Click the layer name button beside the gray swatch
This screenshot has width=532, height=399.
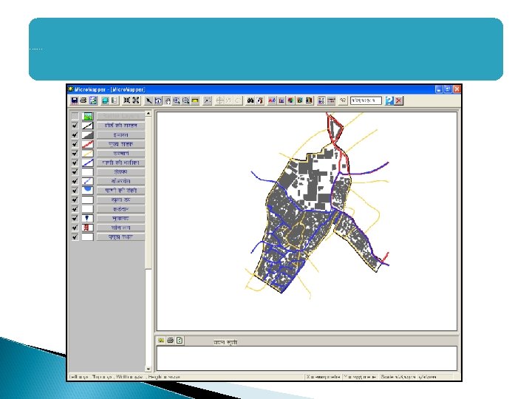tap(120, 135)
